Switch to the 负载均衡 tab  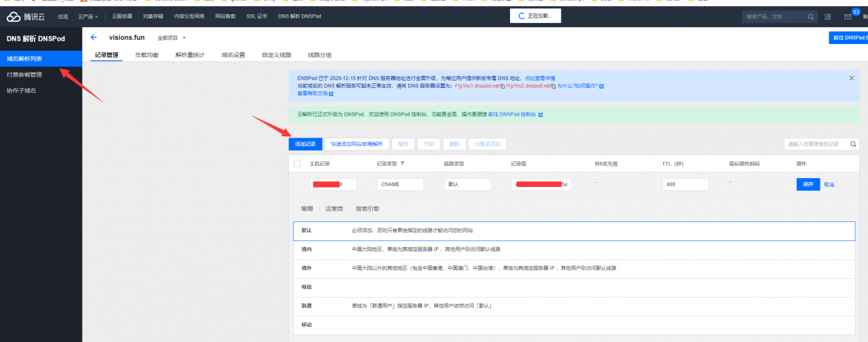(146, 55)
